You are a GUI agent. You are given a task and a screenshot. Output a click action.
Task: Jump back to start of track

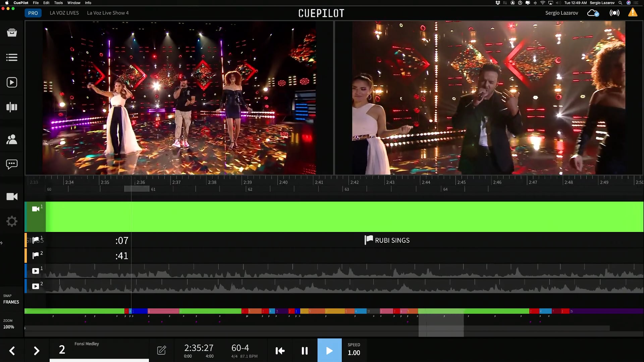click(280, 351)
